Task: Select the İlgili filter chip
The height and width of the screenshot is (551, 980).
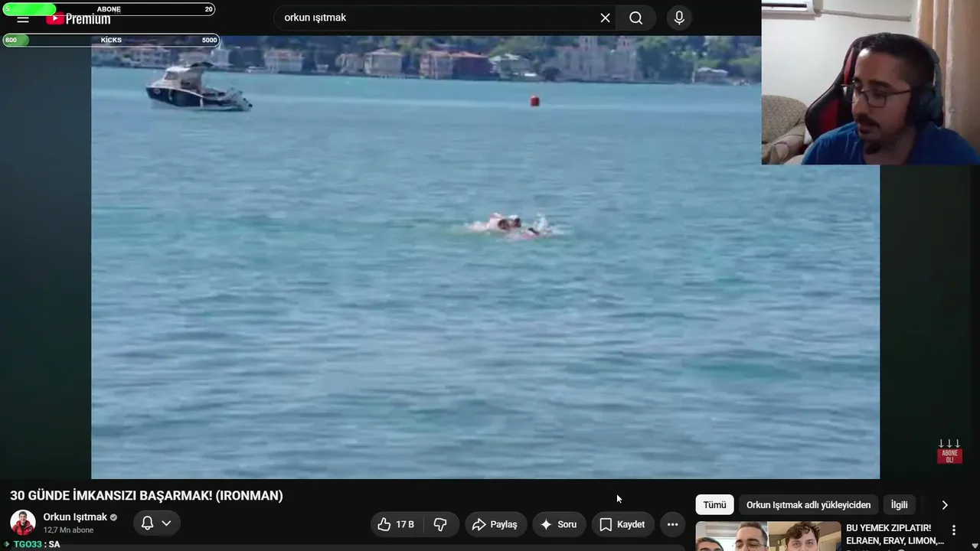Action: (899, 505)
